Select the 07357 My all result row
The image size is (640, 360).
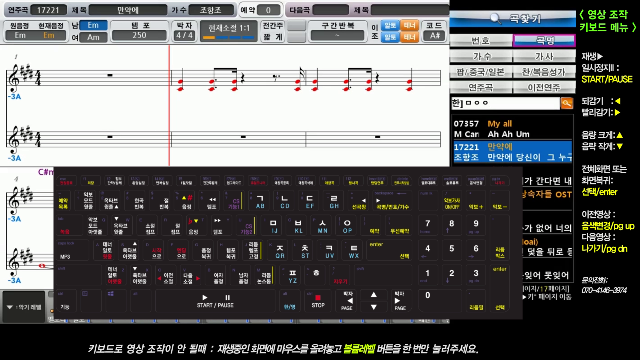point(512,129)
